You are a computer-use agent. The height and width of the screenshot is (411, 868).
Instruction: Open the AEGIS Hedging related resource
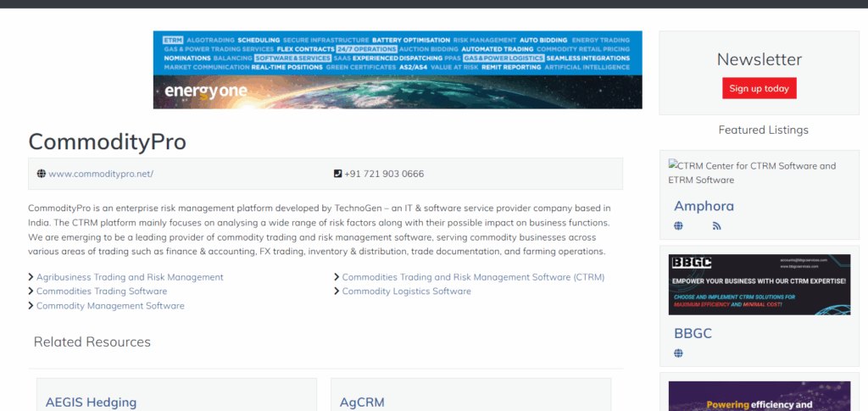(92, 403)
